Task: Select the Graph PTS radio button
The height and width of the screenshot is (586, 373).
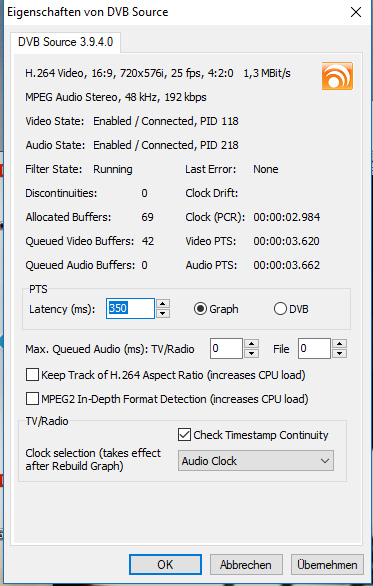Action: point(200,309)
